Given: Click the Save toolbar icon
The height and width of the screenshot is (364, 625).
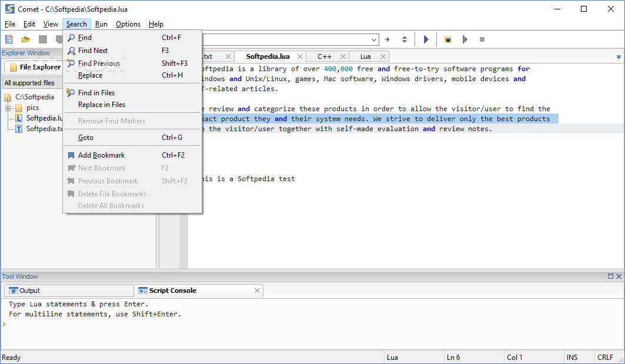Looking at the screenshot, I should point(43,39).
